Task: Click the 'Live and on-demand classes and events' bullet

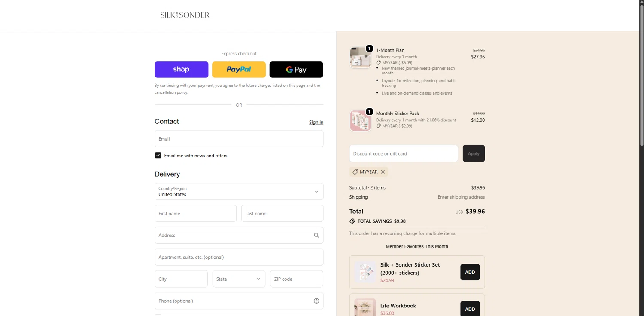Action: click(417, 93)
